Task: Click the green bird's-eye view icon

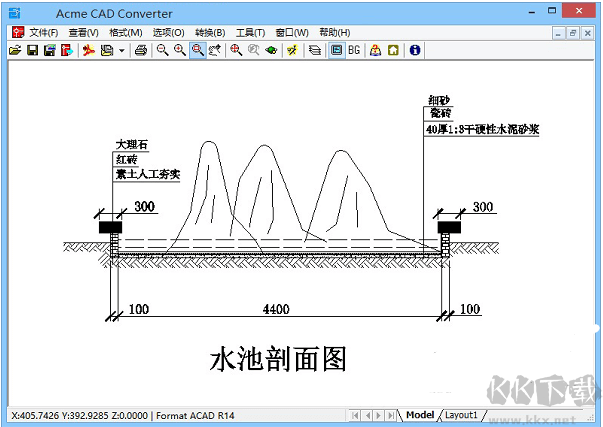Action: (x=271, y=50)
